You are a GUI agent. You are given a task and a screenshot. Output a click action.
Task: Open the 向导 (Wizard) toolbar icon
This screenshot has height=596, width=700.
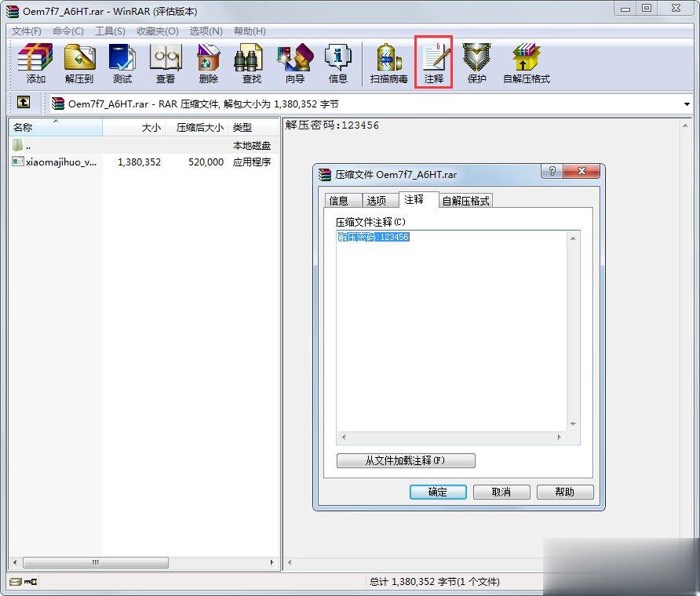[294, 63]
